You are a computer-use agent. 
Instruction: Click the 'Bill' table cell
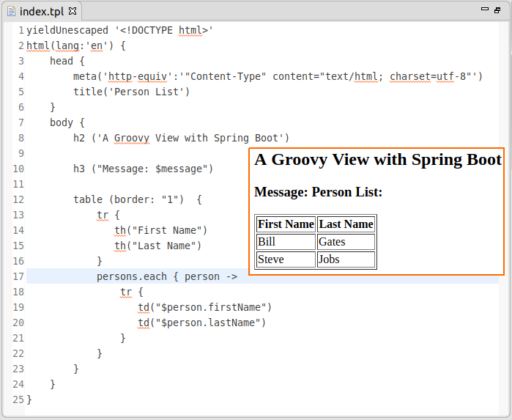pos(286,242)
